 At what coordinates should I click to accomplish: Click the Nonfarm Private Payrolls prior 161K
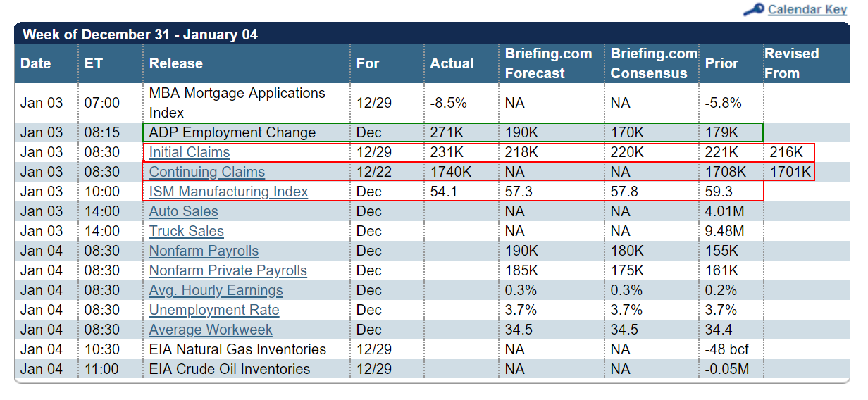(722, 270)
